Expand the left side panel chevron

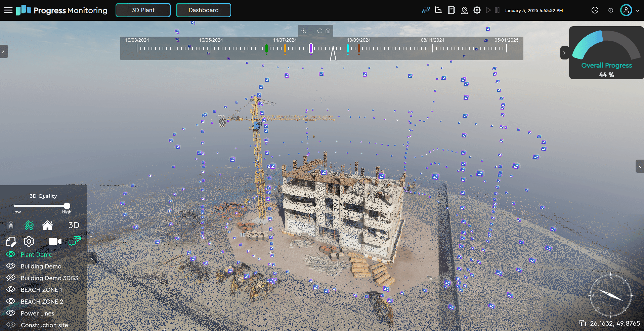[x=3, y=51]
